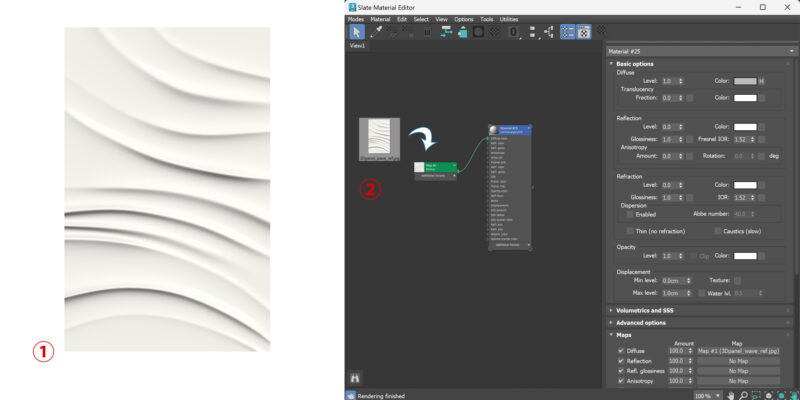Click the Reflection No Map button

738,361
